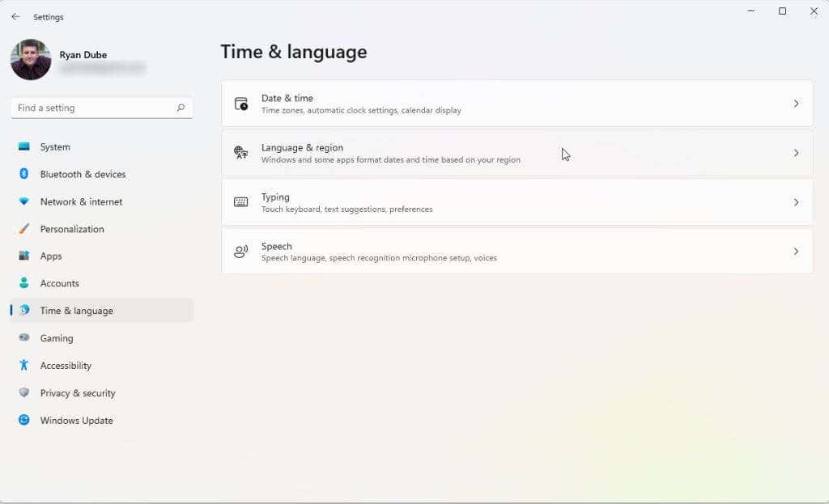Click the Date & time calendar clock icon
Viewport: 829px width, 504px height.
(241, 104)
